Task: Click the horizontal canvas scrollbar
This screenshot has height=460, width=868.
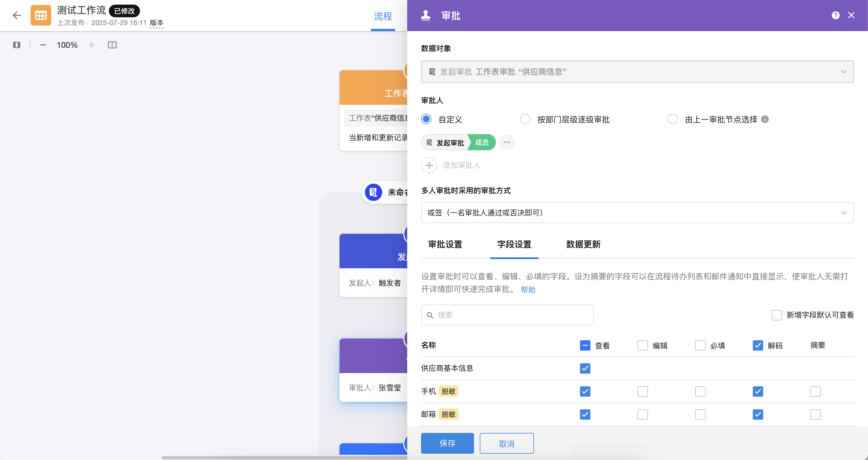Action: [x=284, y=457]
